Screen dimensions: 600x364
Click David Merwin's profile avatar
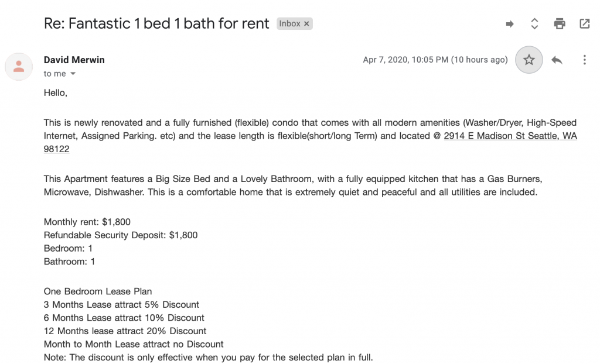click(x=19, y=66)
